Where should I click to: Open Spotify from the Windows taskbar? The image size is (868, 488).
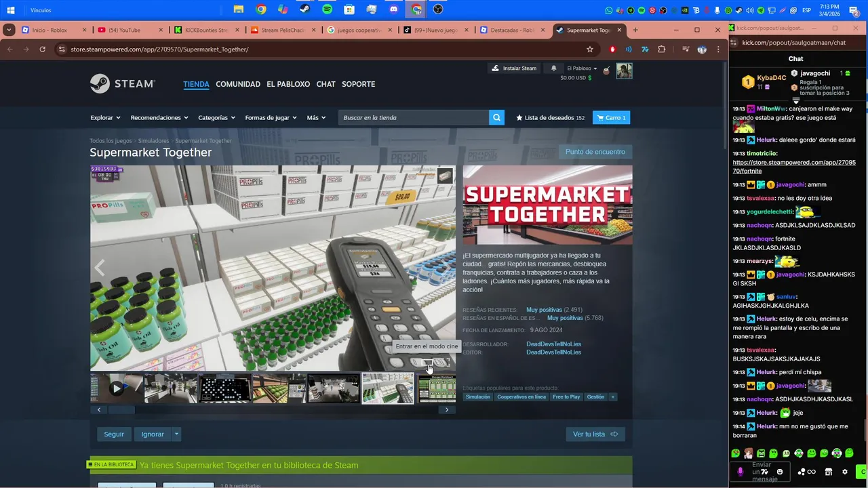click(327, 10)
